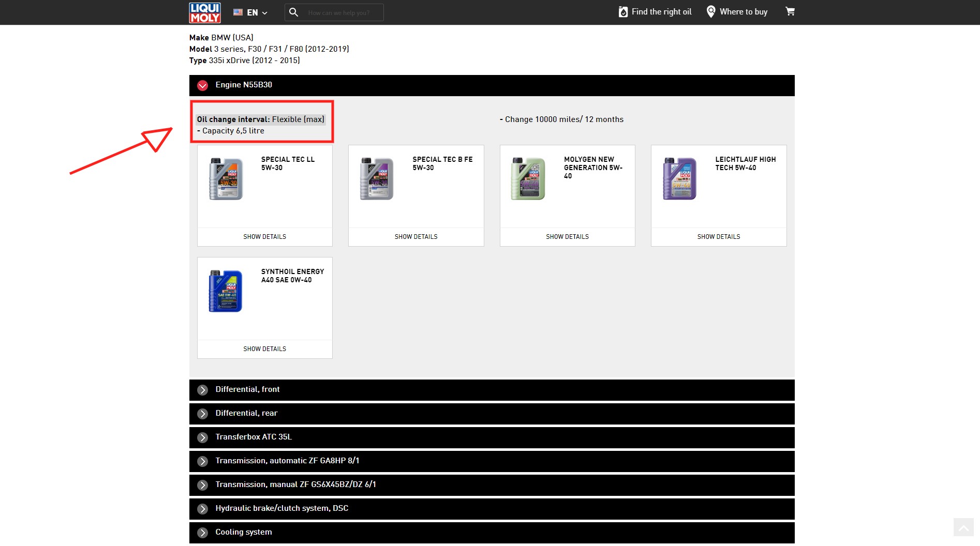Select the Leichtlauf High Tech 5W-40 title

(x=746, y=163)
